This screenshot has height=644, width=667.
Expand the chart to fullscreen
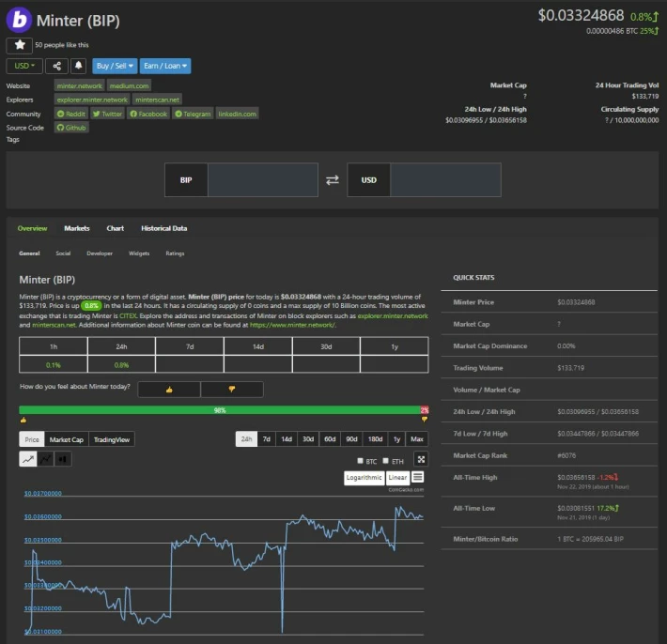421,459
